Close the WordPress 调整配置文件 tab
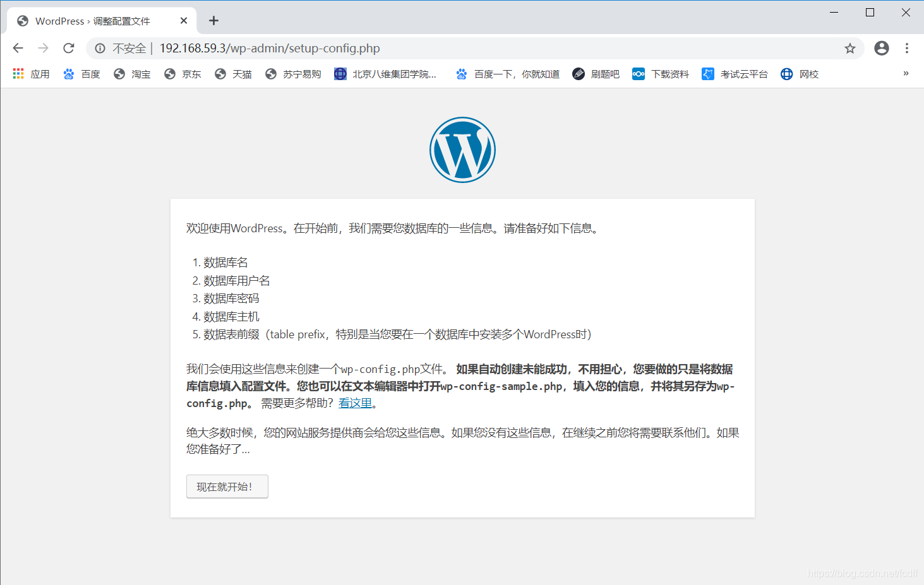Viewport: 924px width, 585px height. tap(184, 21)
